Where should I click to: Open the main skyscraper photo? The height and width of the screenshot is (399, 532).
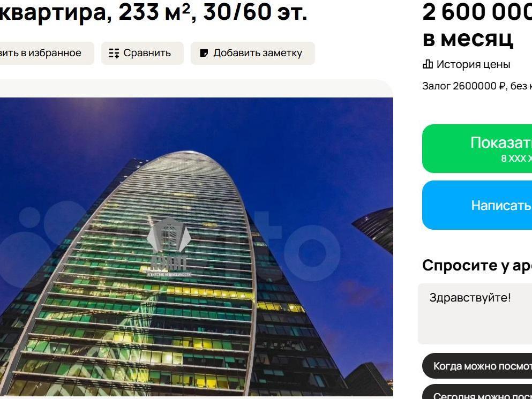pyautogui.click(x=197, y=247)
